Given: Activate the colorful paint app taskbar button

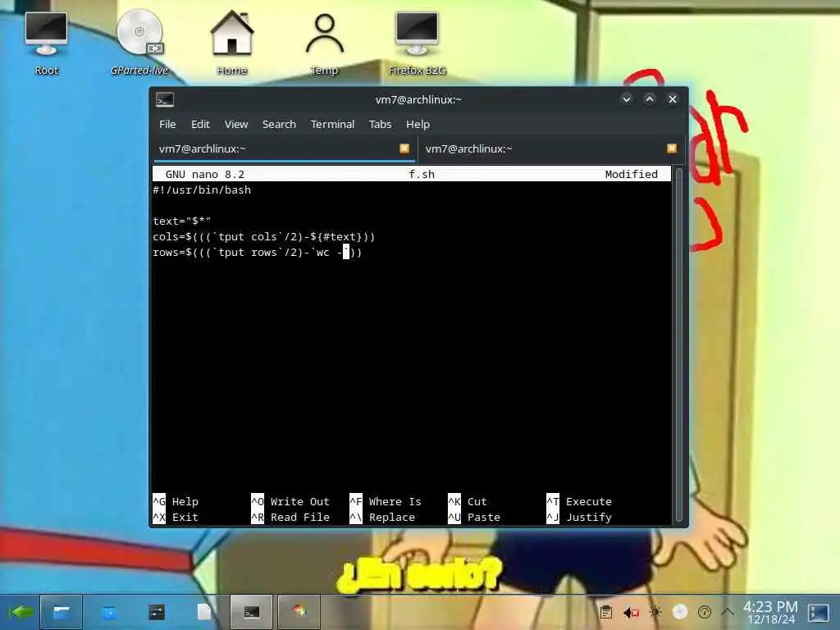Looking at the screenshot, I should tap(299, 612).
